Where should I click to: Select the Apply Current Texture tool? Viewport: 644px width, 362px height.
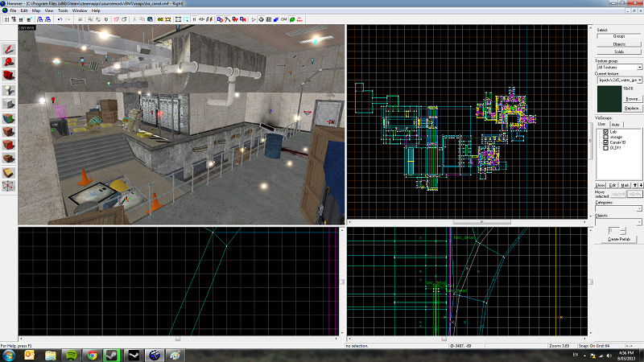click(x=9, y=132)
